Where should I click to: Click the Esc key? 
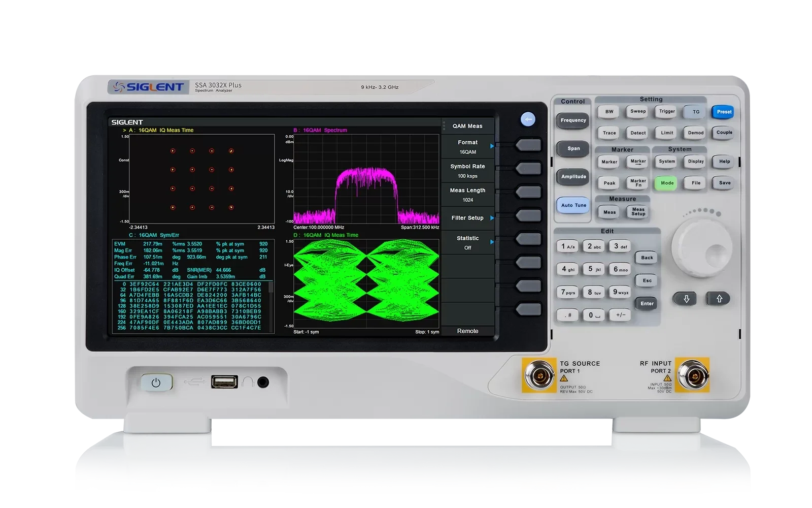[647, 280]
